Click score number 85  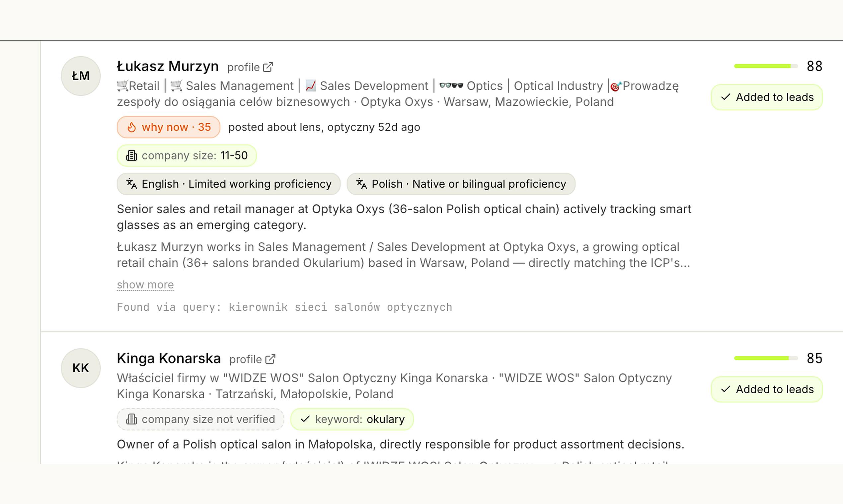click(814, 358)
